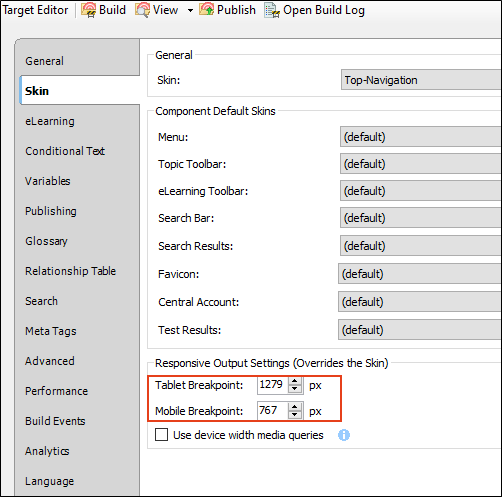Enable Use device width media queries
The height and width of the screenshot is (497, 502).
pyautogui.click(x=161, y=435)
